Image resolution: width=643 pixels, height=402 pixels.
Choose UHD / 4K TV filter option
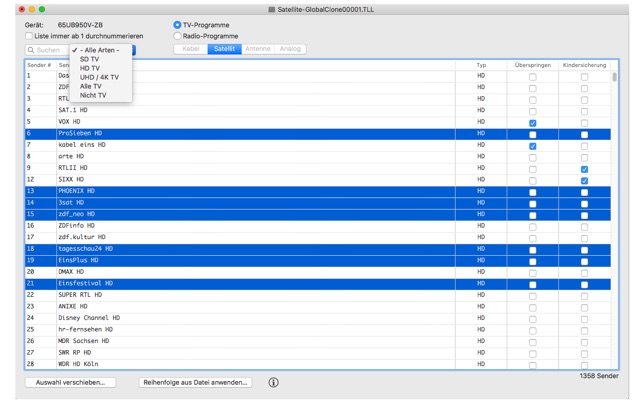click(x=101, y=77)
